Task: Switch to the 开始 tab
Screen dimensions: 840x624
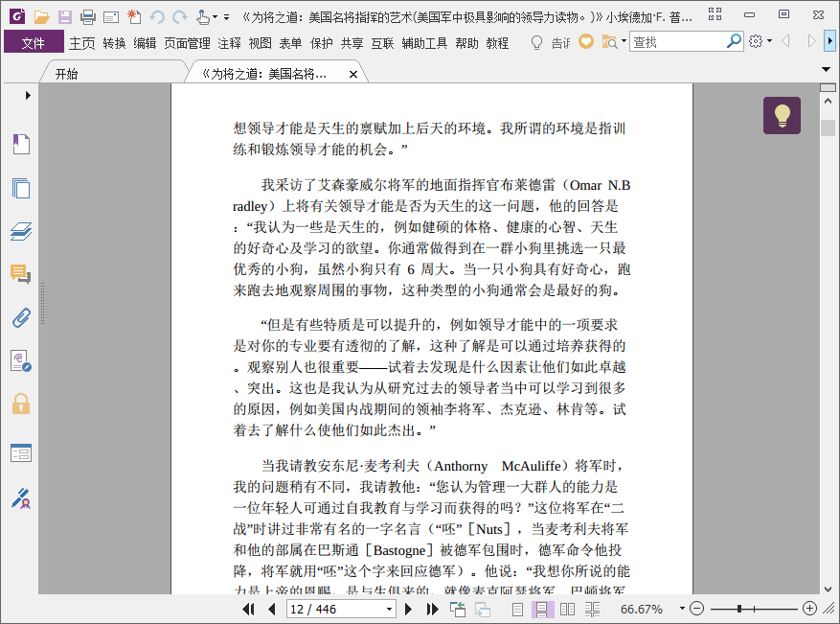Action: 66,74
